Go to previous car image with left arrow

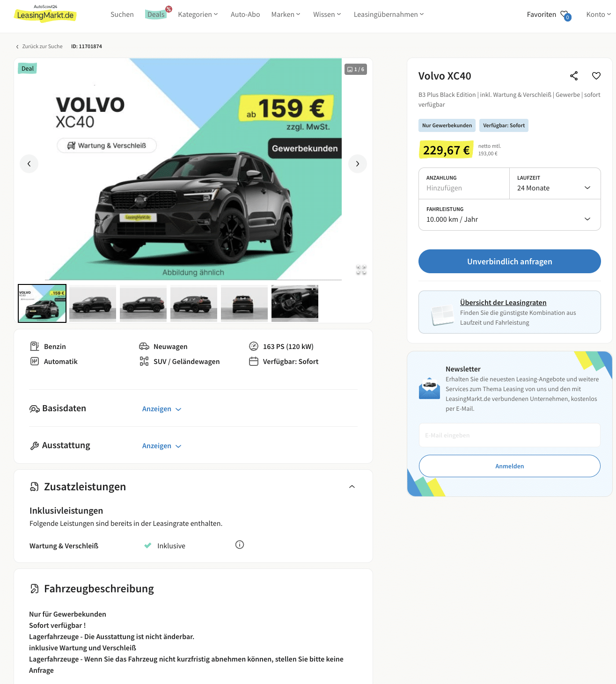29,164
